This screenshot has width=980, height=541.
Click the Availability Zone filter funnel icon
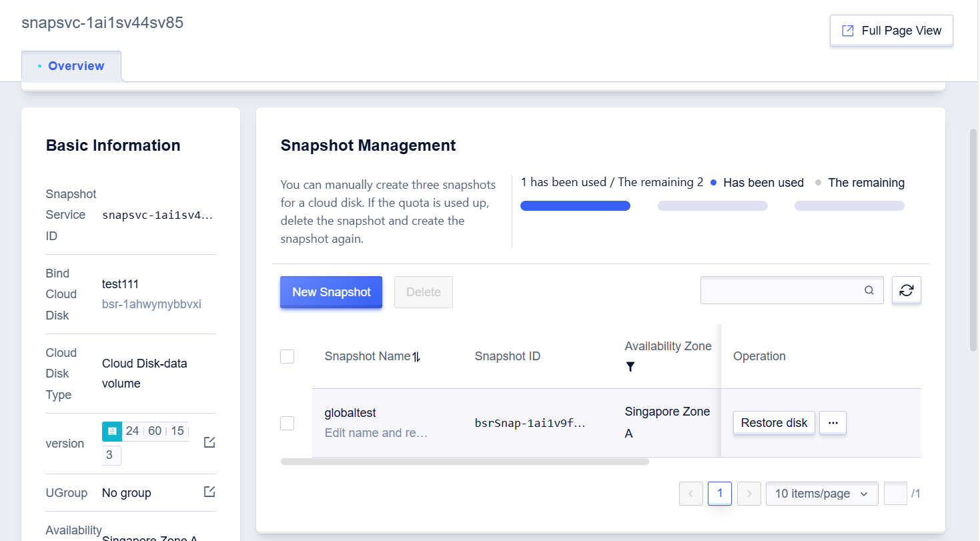pyautogui.click(x=630, y=367)
